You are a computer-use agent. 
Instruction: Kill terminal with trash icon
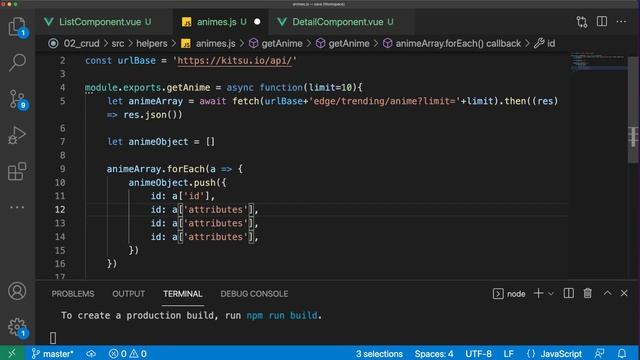point(588,293)
